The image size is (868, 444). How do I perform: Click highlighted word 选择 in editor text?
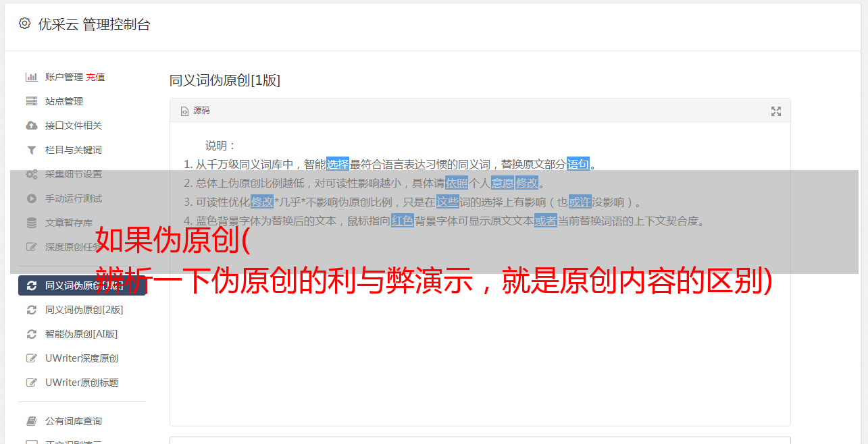[x=338, y=164]
